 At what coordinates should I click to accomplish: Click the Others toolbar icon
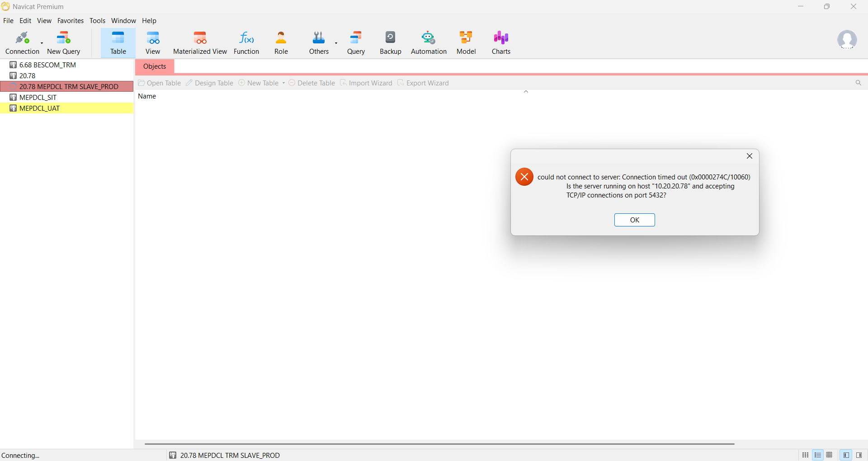click(319, 43)
